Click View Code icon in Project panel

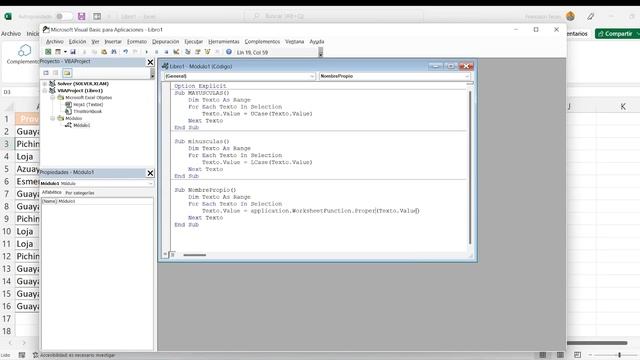click(46, 73)
